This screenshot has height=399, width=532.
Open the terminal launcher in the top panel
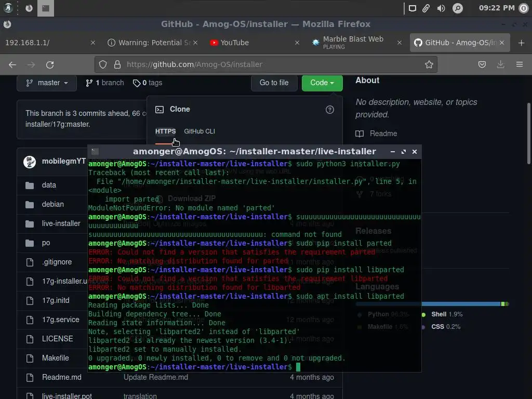tap(46, 8)
